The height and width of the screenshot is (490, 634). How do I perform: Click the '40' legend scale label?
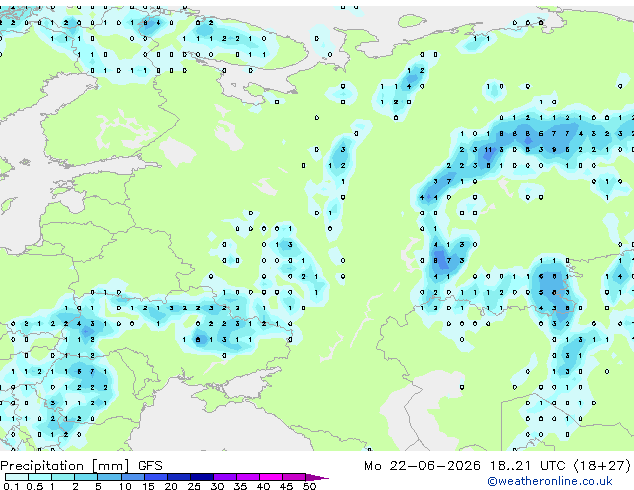263,486
